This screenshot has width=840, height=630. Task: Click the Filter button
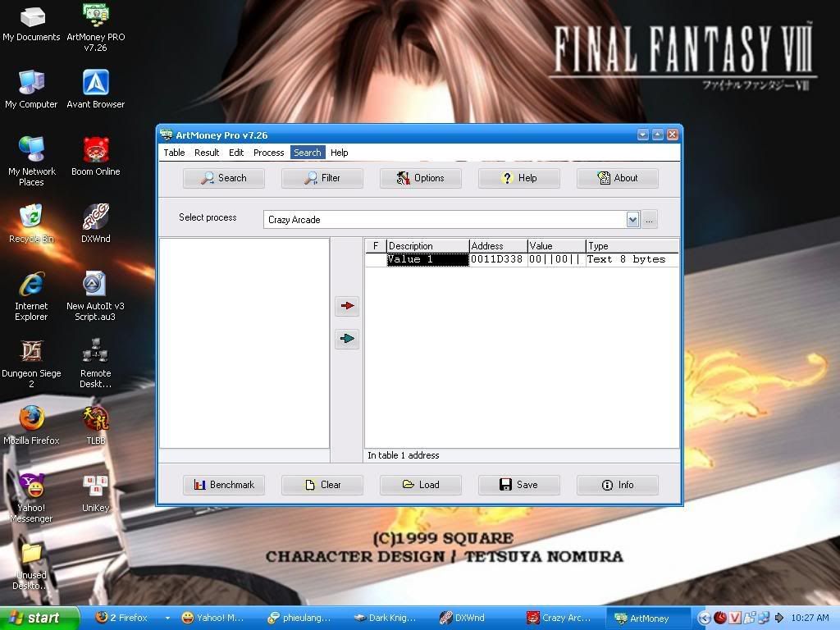click(322, 178)
